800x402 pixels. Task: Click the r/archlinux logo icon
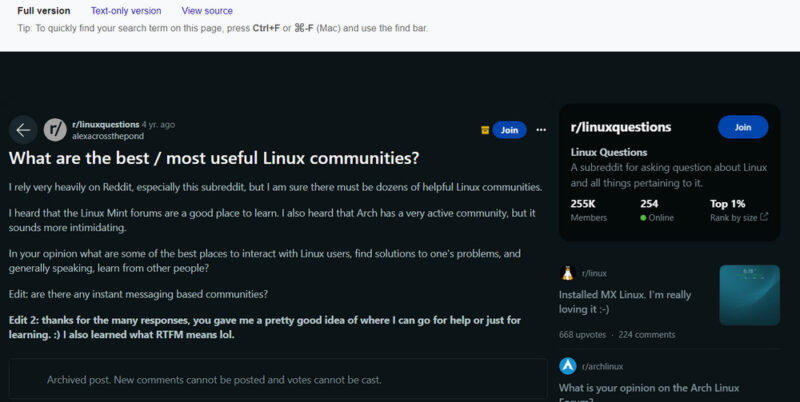point(567,366)
